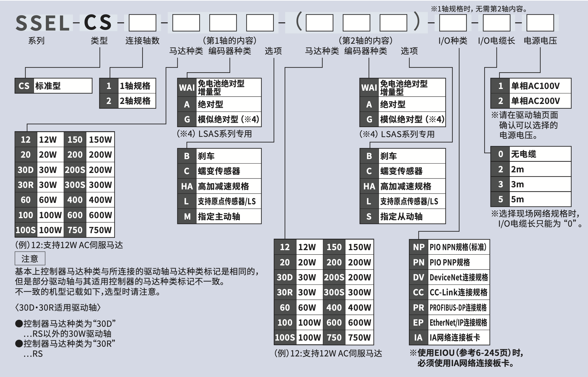Select the 2m cable length row
The height and width of the screenshot is (377, 588).
tap(531, 169)
